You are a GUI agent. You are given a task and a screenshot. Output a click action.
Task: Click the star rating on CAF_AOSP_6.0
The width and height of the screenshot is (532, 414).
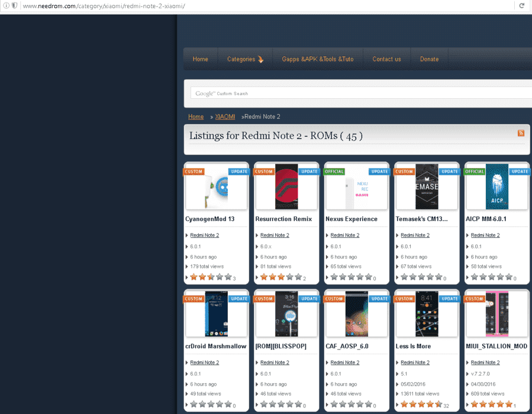coord(351,404)
